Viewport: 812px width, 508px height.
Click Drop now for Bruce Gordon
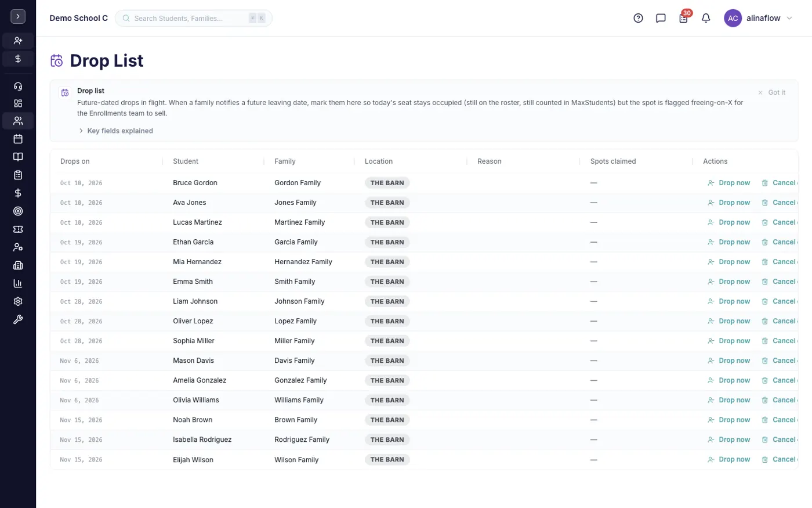(728, 183)
